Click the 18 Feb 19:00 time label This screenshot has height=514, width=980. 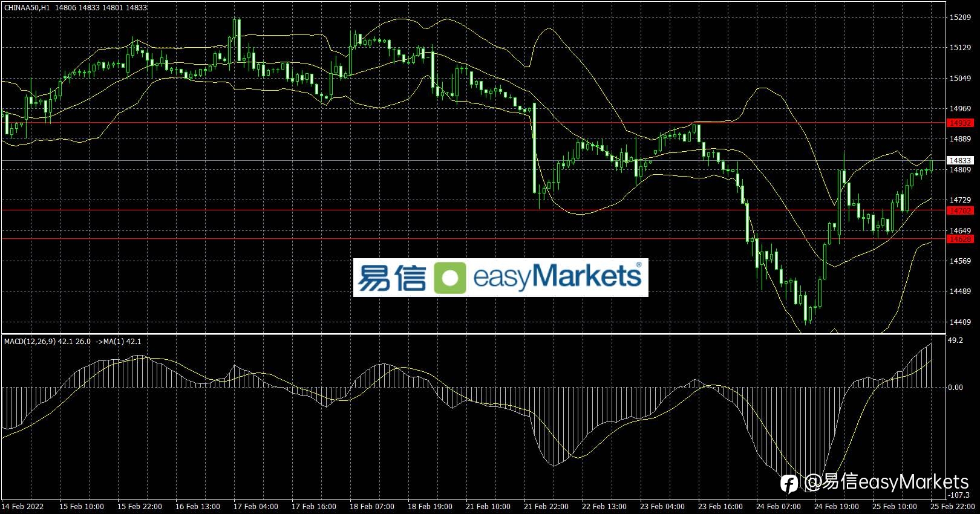430,507
